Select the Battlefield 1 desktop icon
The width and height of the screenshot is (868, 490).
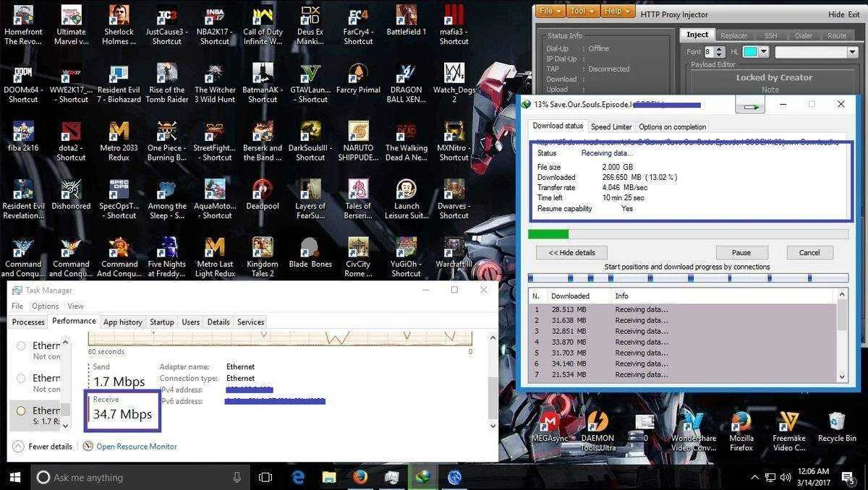point(406,22)
